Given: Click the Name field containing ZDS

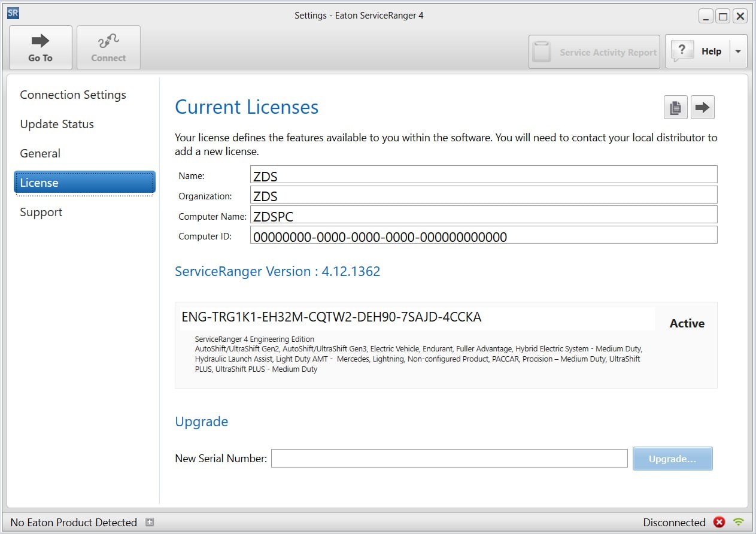Looking at the screenshot, I should [x=484, y=174].
